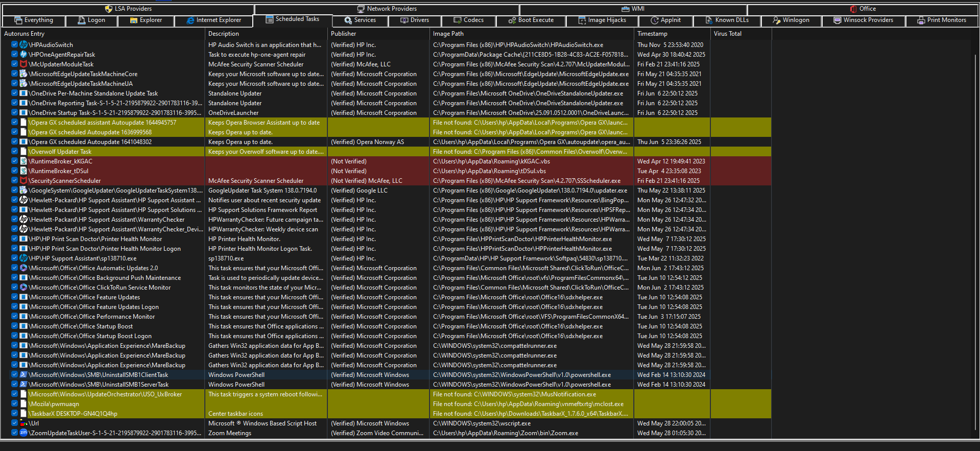Switch to the Internet Explorer tab

click(213, 20)
